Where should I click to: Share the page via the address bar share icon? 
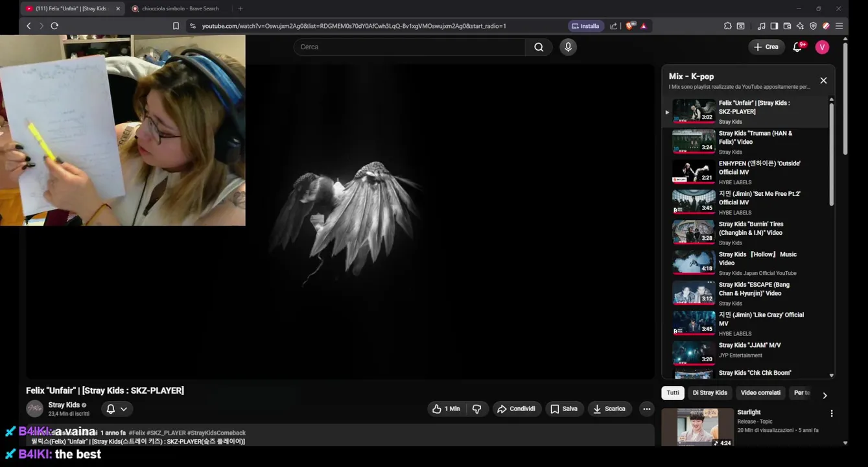point(613,26)
